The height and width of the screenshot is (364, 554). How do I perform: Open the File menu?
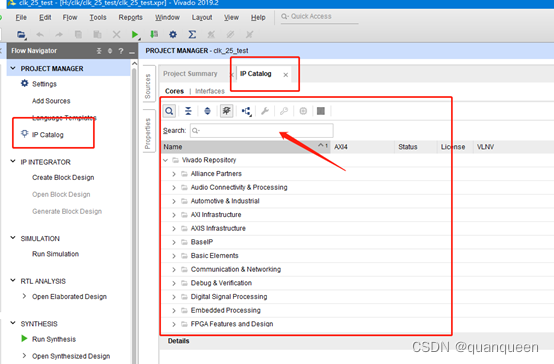tap(21, 17)
